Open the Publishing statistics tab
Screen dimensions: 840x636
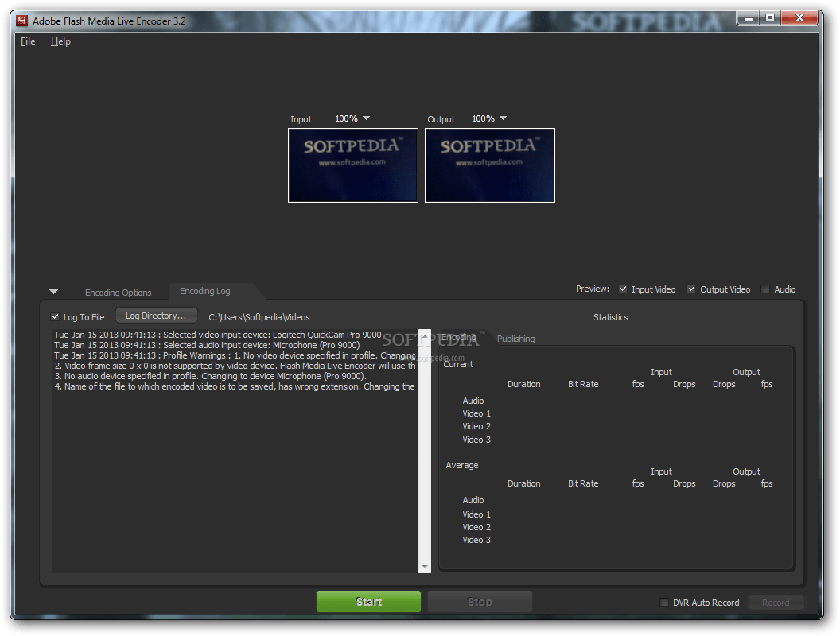coord(515,338)
